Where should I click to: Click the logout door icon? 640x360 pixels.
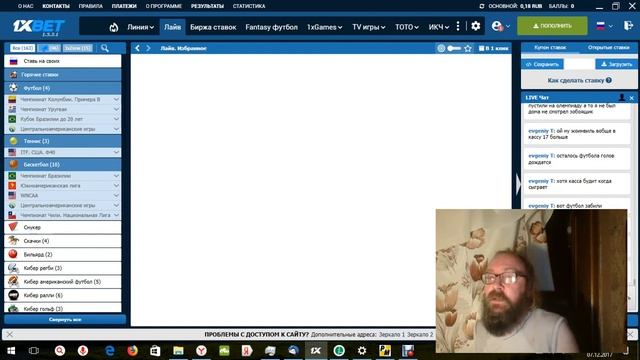628,26
